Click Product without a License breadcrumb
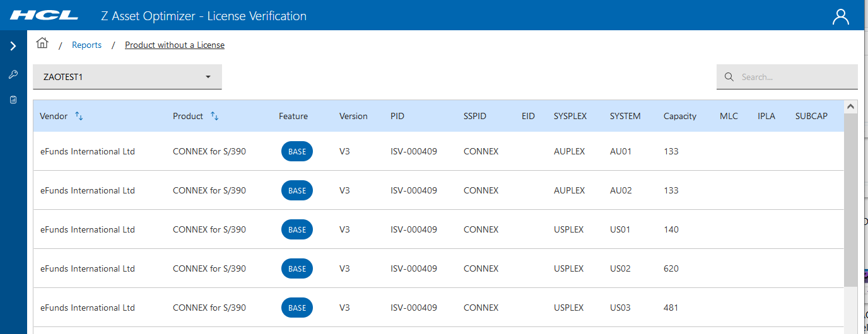The image size is (868, 334). 175,45
